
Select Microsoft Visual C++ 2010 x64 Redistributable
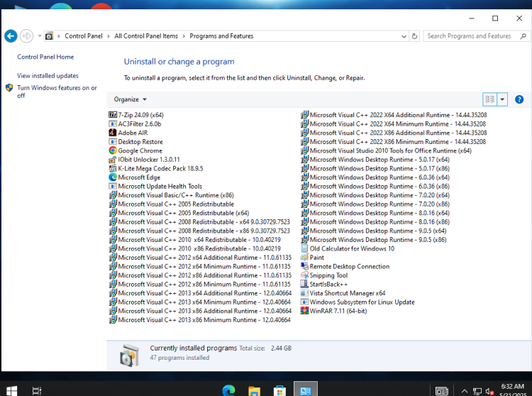pyautogui.click(x=195, y=240)
